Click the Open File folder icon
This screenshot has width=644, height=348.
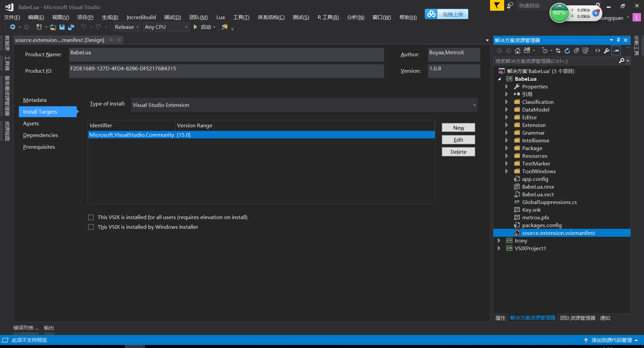(53, 27)
